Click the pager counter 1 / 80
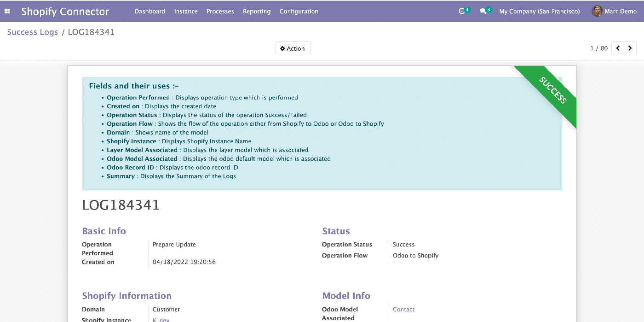 click(599, 48)
